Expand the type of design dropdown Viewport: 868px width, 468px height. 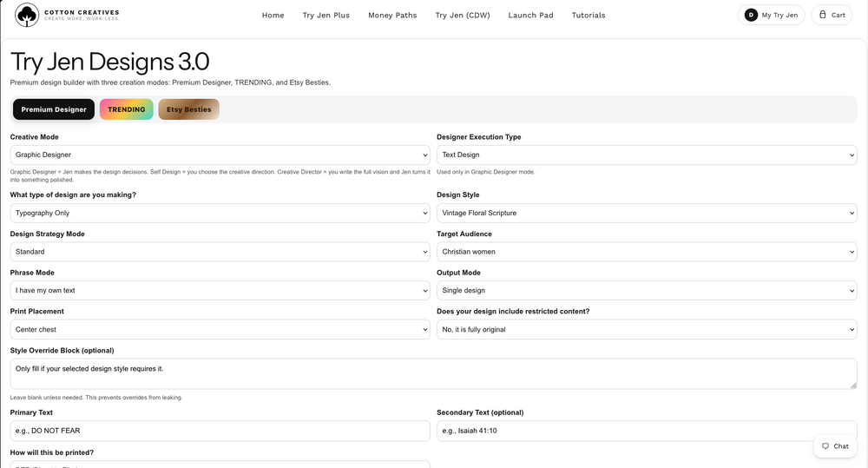(220, 214)
